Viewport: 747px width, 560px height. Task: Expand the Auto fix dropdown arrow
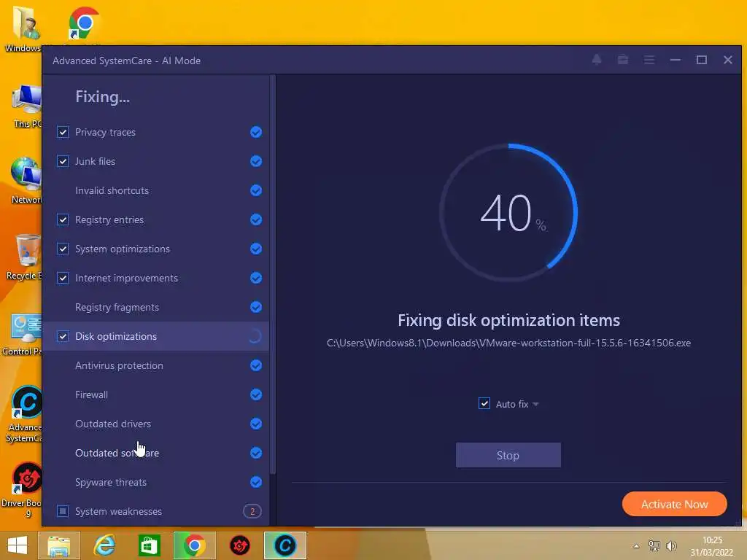(x=535, y=404)
